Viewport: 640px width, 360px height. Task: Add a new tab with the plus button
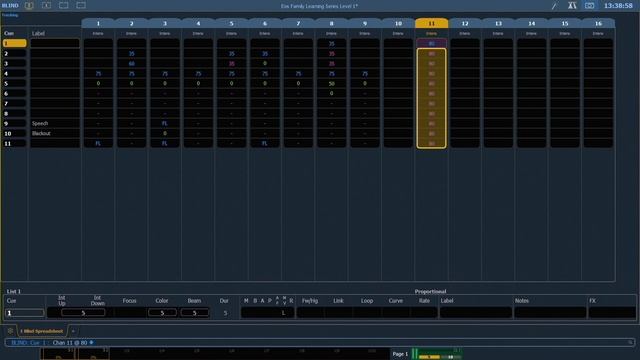73,331
